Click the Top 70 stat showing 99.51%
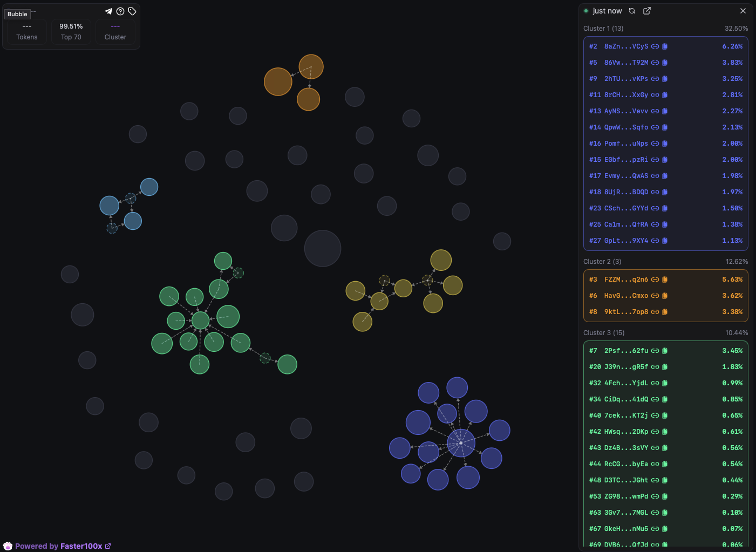The width and height of the screenshot is (756, 552). tap(71, 31)
